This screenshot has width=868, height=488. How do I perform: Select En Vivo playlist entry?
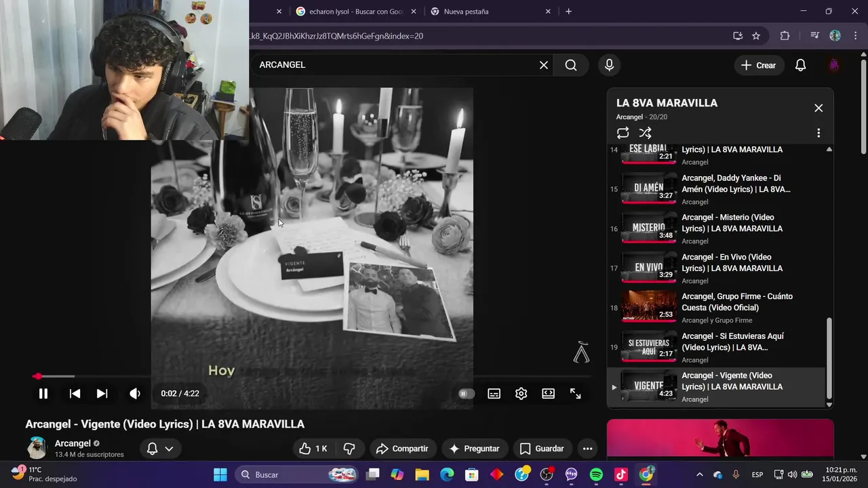point(716,268)
